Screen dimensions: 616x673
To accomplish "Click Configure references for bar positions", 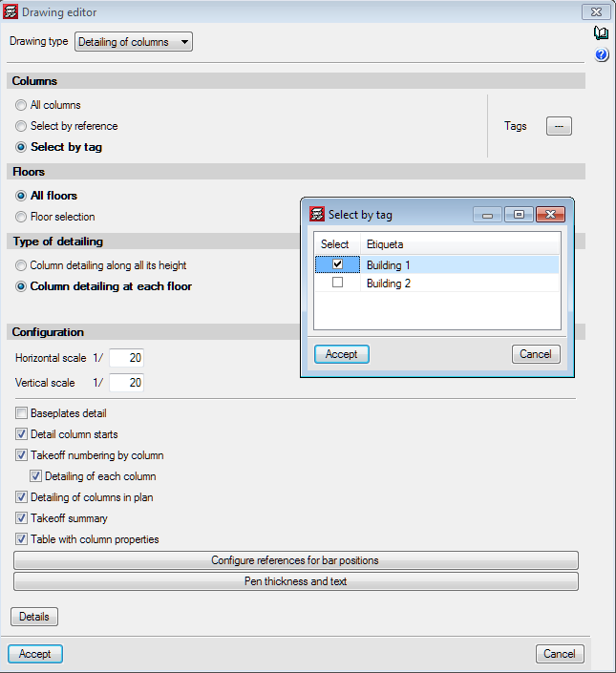I will 296,560.
